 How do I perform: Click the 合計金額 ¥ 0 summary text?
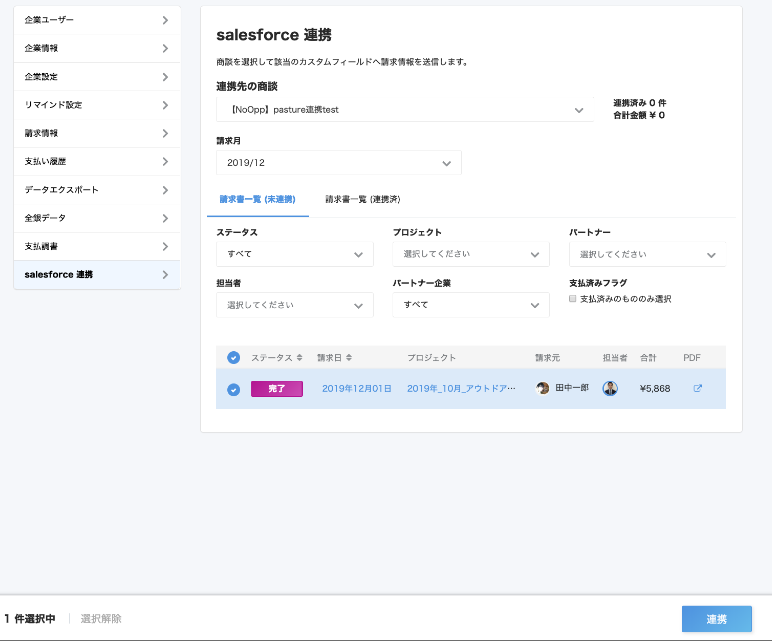(x=639, y=115)
